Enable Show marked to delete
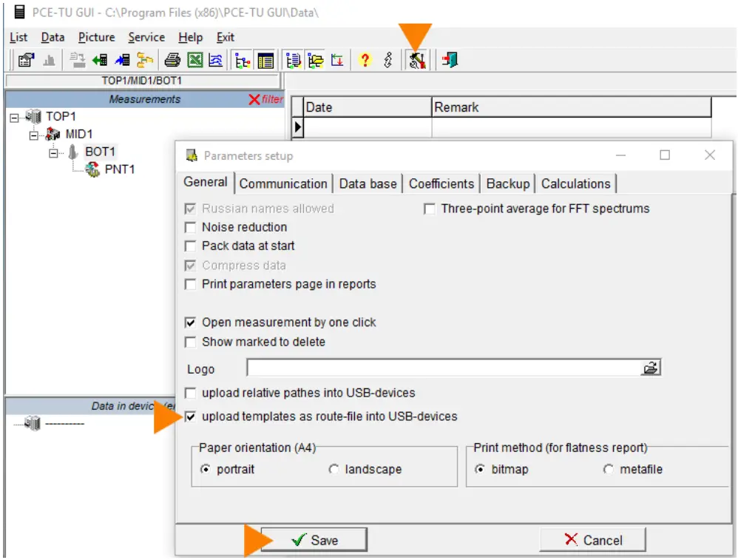 [191, 342]
